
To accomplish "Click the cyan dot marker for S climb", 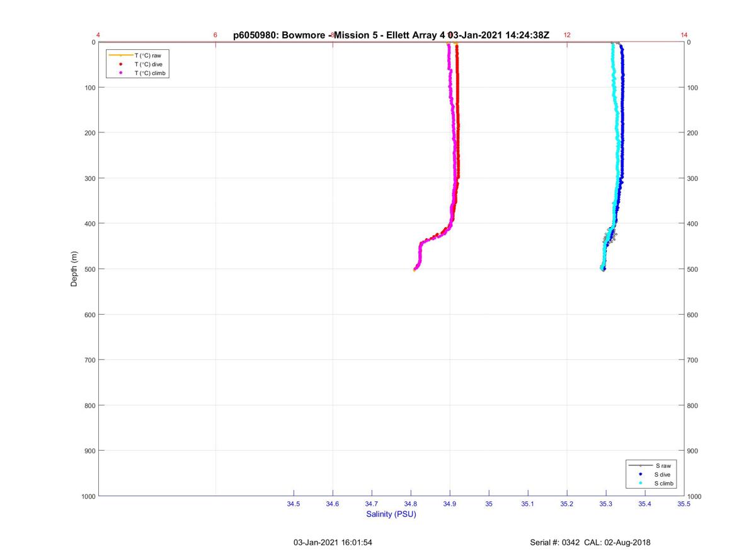I will pos(641,483).
